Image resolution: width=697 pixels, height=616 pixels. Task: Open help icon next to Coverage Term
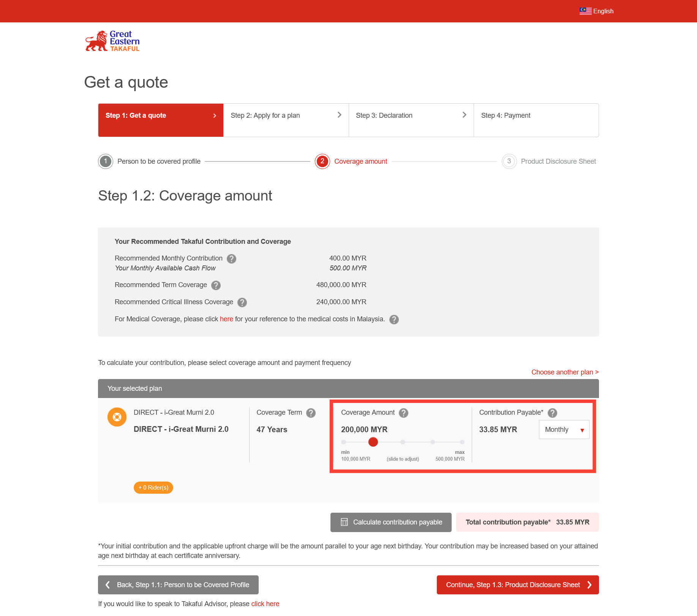tap(311, 413)
